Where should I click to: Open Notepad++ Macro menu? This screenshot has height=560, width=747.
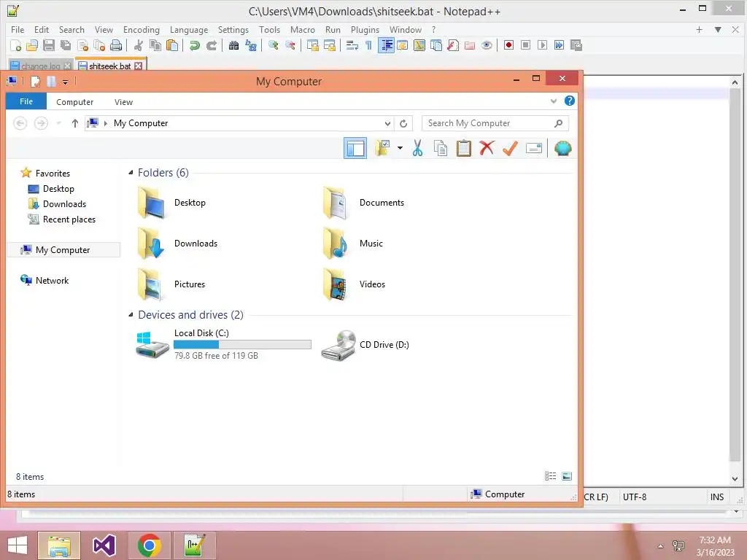tap(303, 29)
